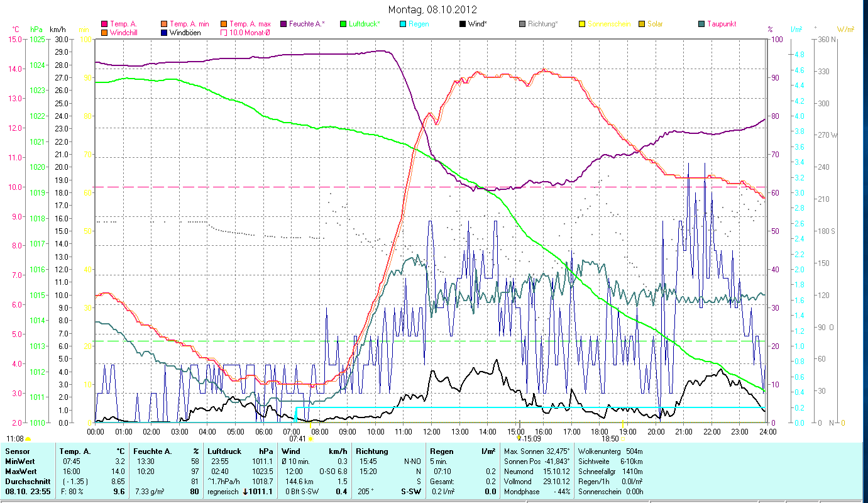The image size is (868, 503).
Task: Click the pink °C axis unit label
Action: (16, 30)
